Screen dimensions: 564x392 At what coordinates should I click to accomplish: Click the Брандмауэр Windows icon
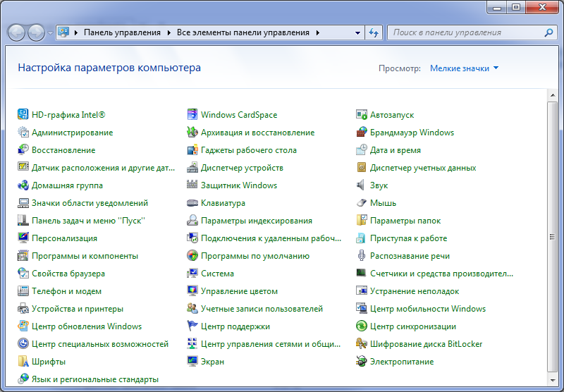362,133
